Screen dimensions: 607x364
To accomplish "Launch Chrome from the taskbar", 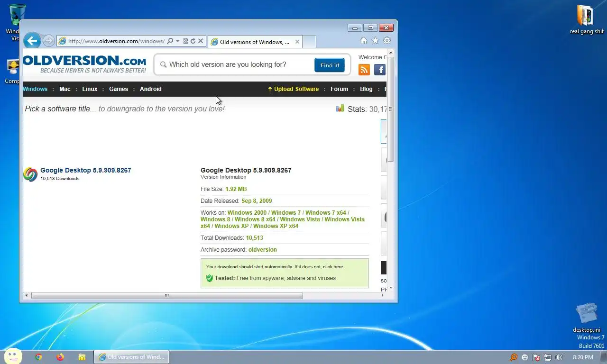I will click(38, 357).
